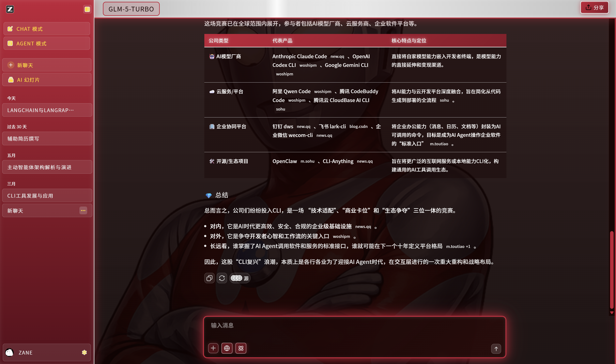Toggle web search with the globe icon

[227, 348]
